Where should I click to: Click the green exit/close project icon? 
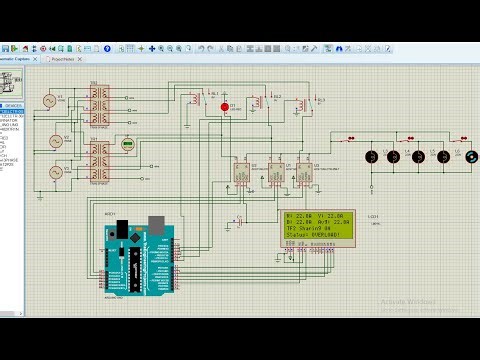[14, 49]
